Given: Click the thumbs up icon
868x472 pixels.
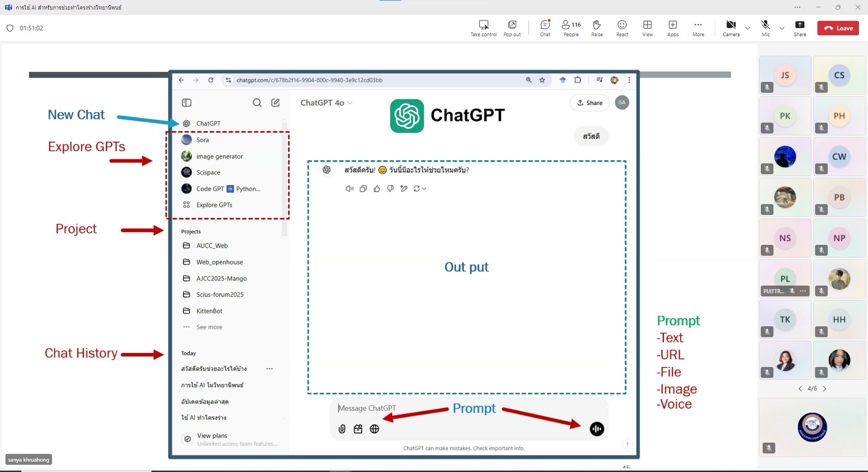Looking at the screenshot, I should pos(377,189).
